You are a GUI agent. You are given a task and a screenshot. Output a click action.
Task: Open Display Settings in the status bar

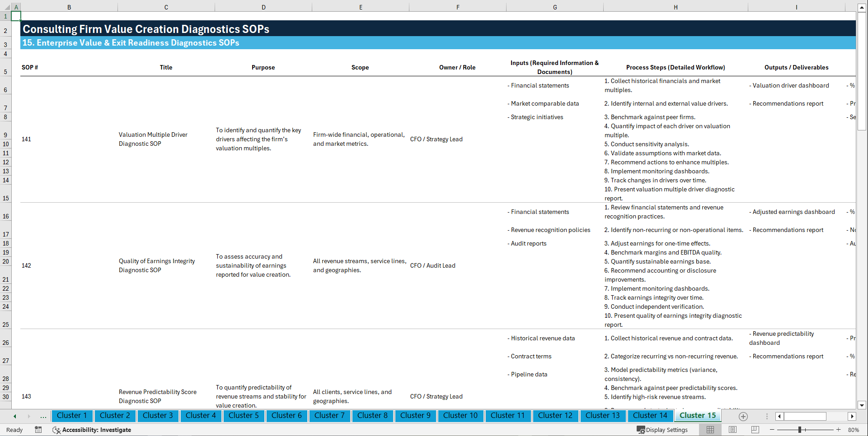point(663,430)
